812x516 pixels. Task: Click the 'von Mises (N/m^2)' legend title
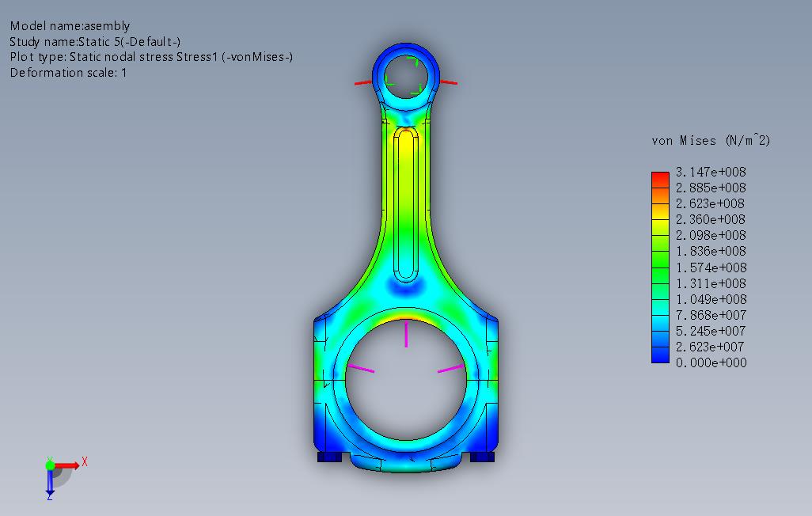[x=711, y=140]
